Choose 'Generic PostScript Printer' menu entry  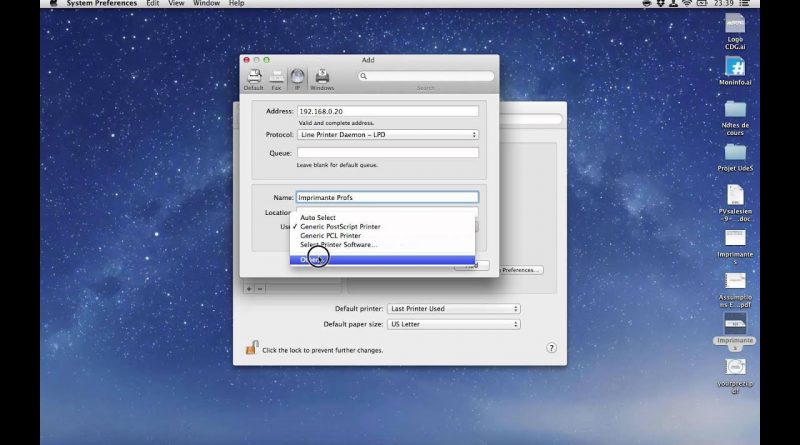coord(382,227)
